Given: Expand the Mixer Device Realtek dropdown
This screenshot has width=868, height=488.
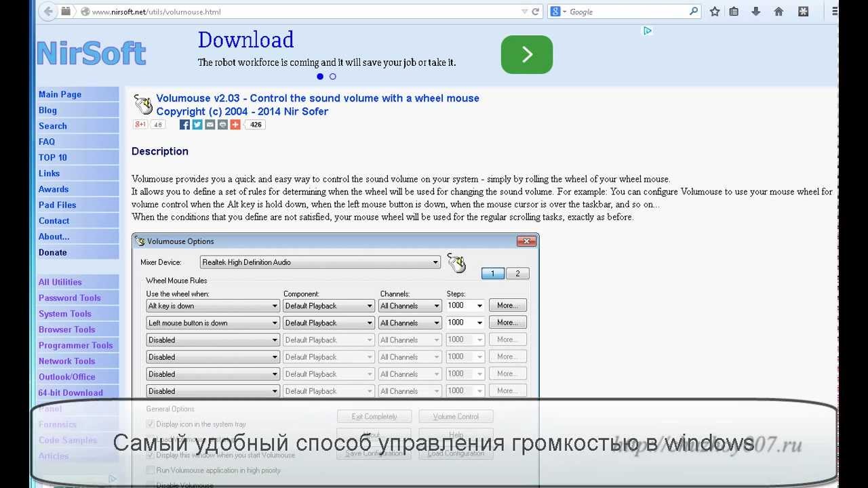Looking at the screenshot, I should click(x=321, y=262).
